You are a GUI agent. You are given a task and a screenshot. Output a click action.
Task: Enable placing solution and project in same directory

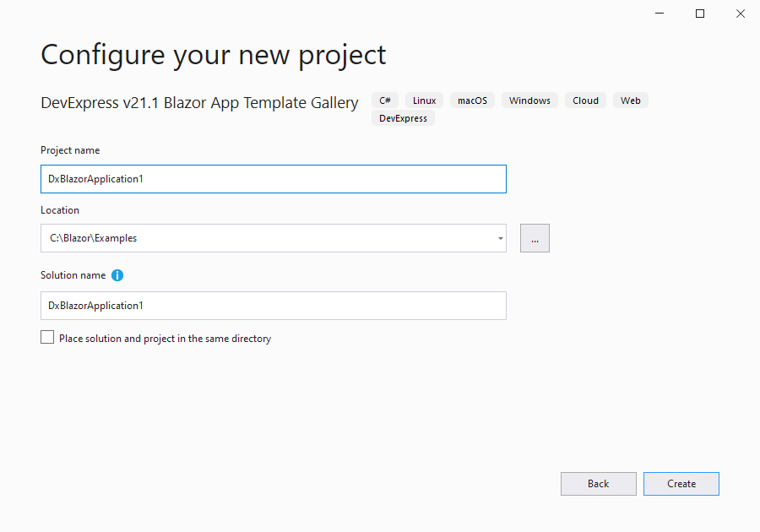[x=47, y=338]
